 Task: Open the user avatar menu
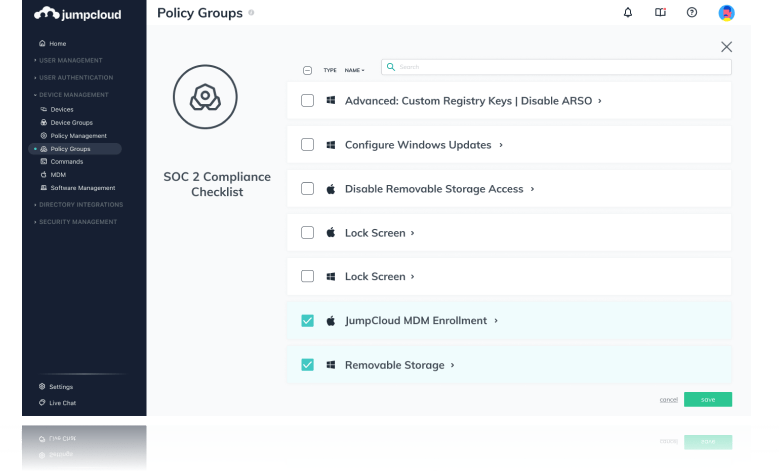(726, 13)
